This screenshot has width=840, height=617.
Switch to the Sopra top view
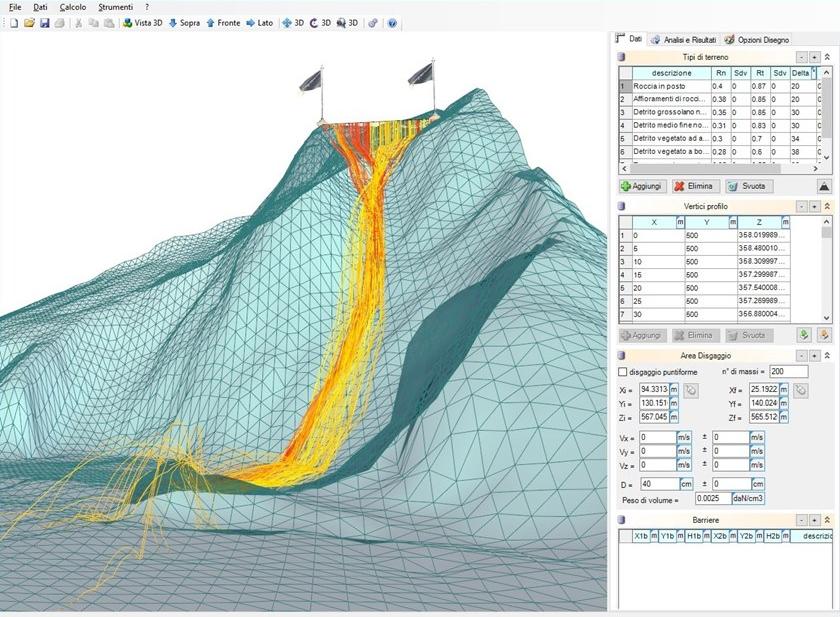pyautogui.click(x=184, y=22)
